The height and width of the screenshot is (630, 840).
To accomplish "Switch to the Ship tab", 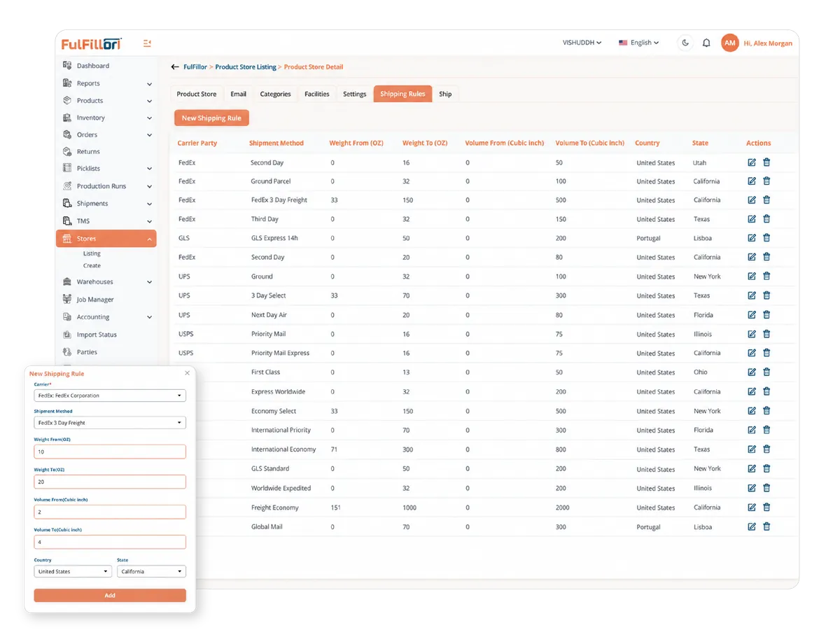I will pyautogui.click(x=445, y=94).
